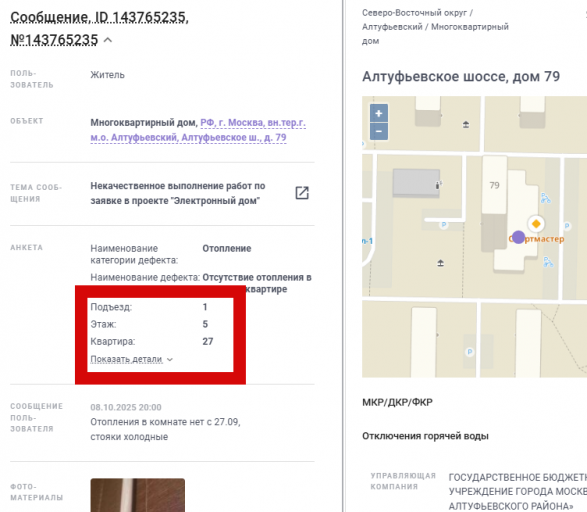587x512 pixels.
Task: Click bicycle parking icon by Спортмастер
Action: (x=545, y=198)
